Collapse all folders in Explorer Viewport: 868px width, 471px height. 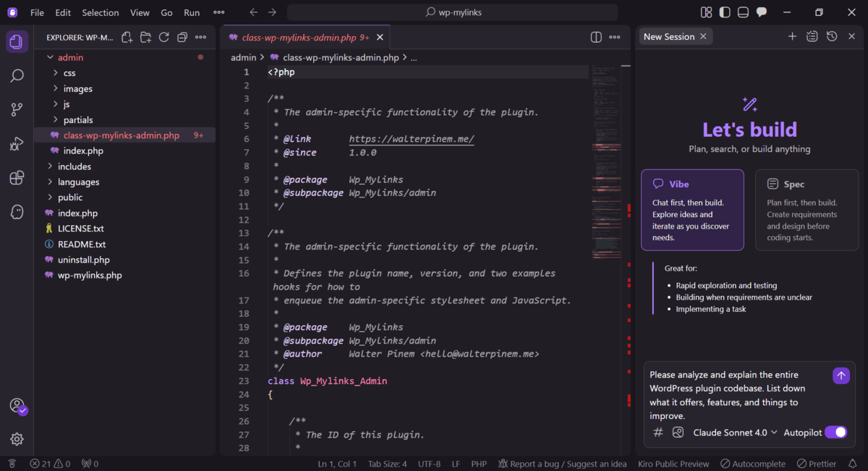tap(182, 38)
